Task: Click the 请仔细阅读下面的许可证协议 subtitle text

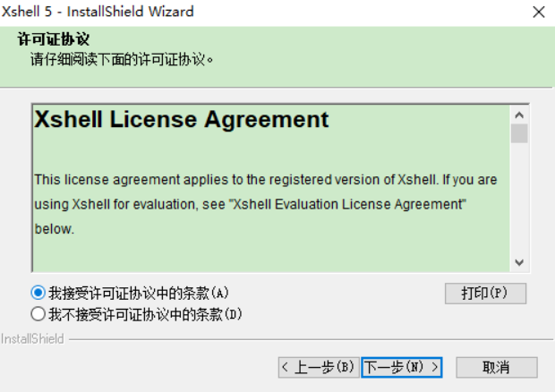Action: (x=122, y=59)
